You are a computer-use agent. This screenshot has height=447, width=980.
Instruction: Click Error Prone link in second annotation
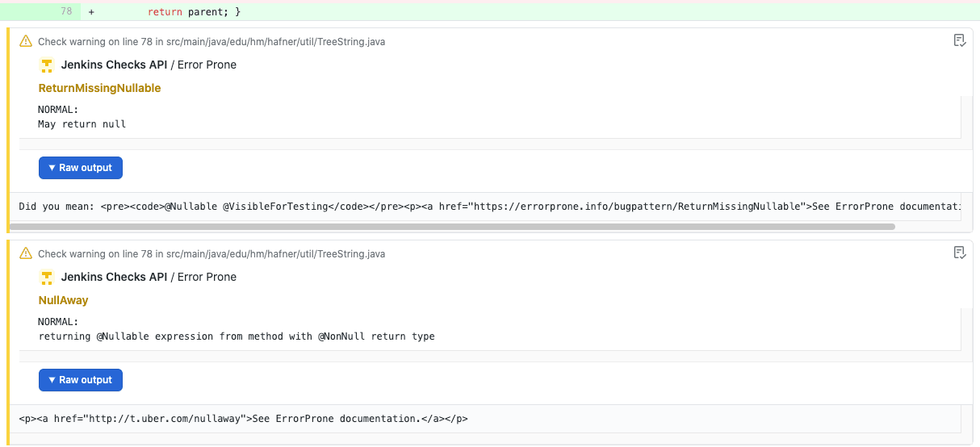[x=207, y=278]
